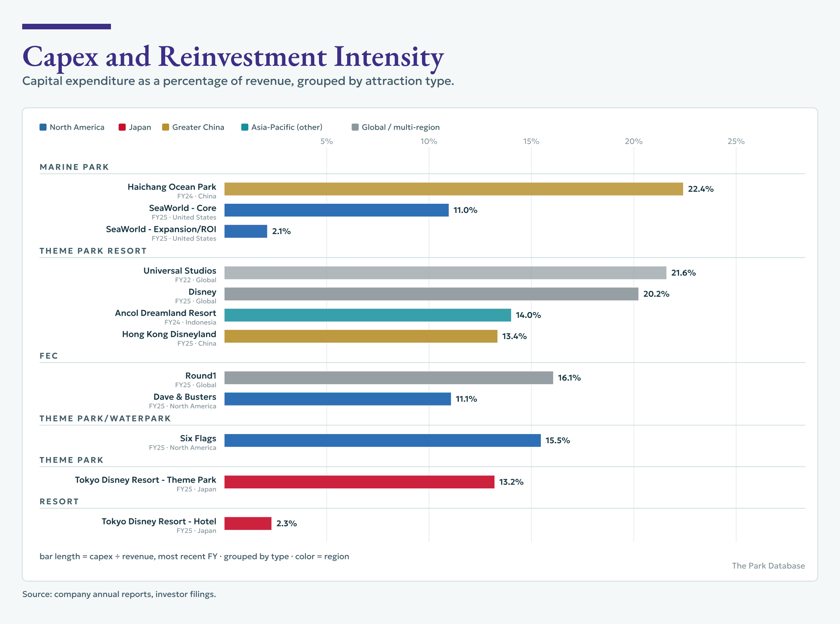This screenshot has width=840, height=624.
Task: Click the 'FY22 · Global' sublabel
Action: [196, 280]
